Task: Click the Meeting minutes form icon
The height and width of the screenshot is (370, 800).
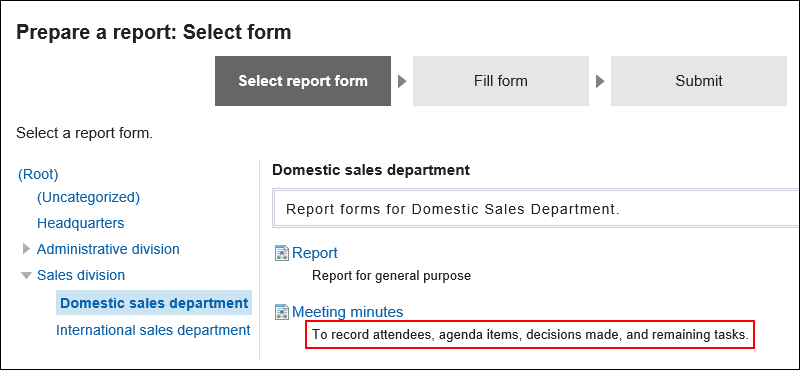Action: [282, 312]
